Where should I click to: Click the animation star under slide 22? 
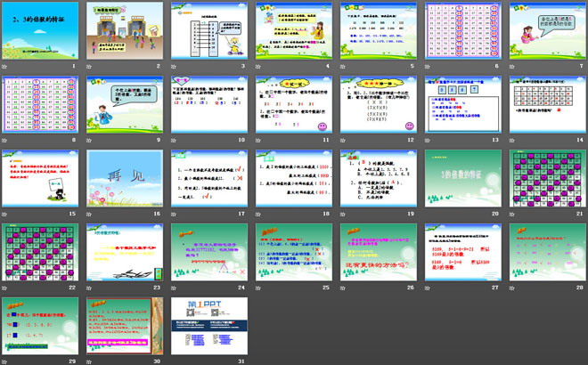(4, 288)
